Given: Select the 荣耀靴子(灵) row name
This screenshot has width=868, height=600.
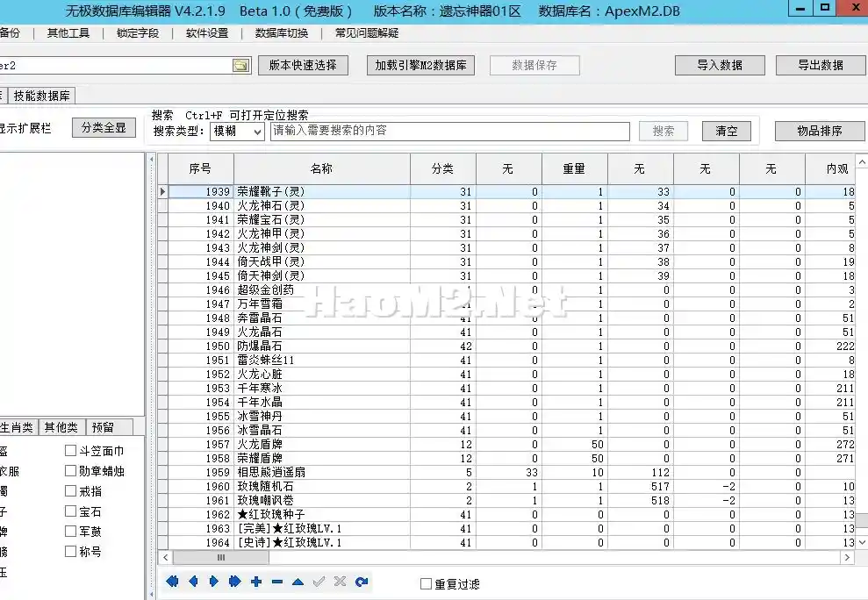Looking at the screenshot, I should pos(322,191).
